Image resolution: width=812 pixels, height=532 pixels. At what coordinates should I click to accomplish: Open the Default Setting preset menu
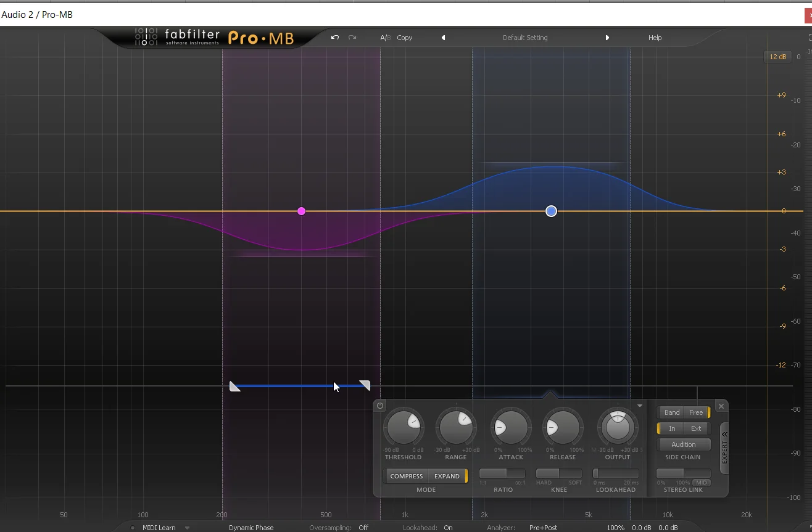click(x=525, y=38)
